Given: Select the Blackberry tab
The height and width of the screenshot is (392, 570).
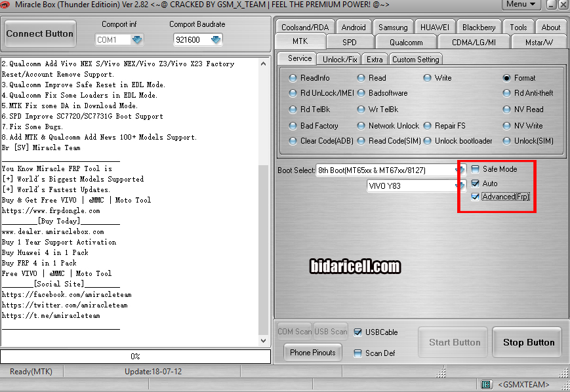Looking at the screenshot, I should (x=479, y=28).
